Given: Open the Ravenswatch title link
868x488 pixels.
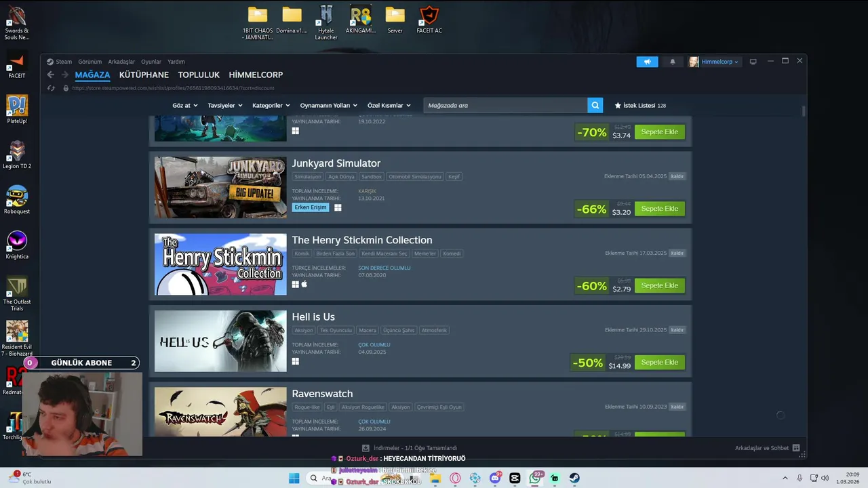Looking at the screenshot, I should [322, 394].
